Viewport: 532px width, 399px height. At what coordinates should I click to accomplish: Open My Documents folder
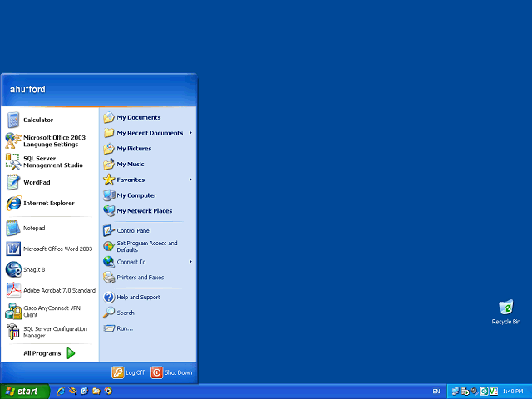(x=148, y=118)
